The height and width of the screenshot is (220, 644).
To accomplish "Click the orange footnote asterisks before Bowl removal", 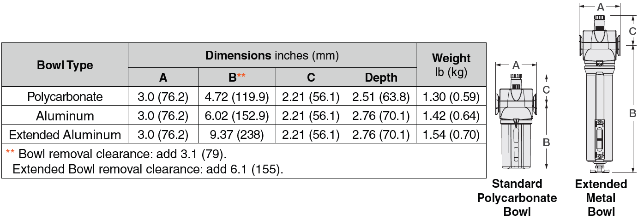I will click(10, 152).
